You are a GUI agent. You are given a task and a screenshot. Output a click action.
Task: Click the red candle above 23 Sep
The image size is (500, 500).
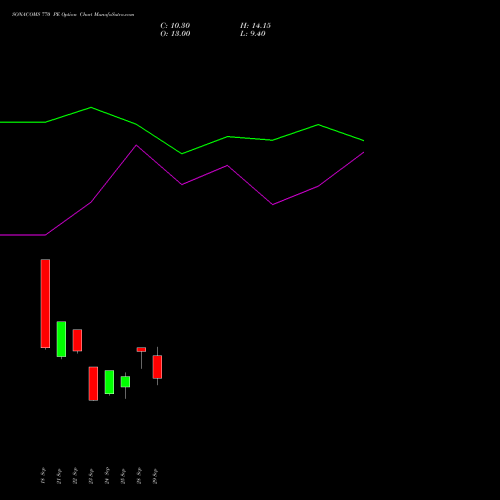(x=93, y=384)
